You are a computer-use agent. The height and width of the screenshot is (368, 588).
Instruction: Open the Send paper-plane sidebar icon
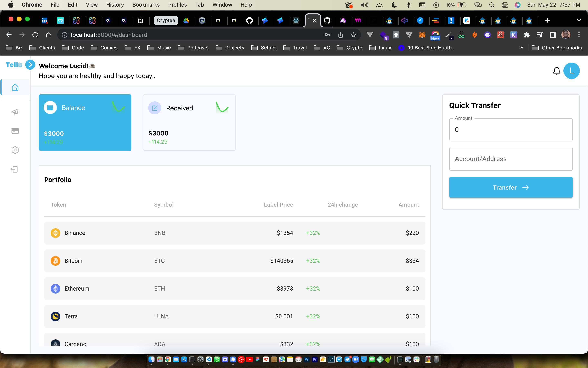[x=15, y=112]
